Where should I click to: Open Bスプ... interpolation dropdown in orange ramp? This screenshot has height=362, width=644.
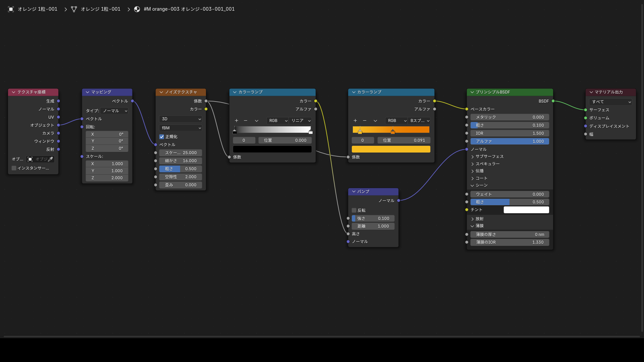tap(419, 121)
